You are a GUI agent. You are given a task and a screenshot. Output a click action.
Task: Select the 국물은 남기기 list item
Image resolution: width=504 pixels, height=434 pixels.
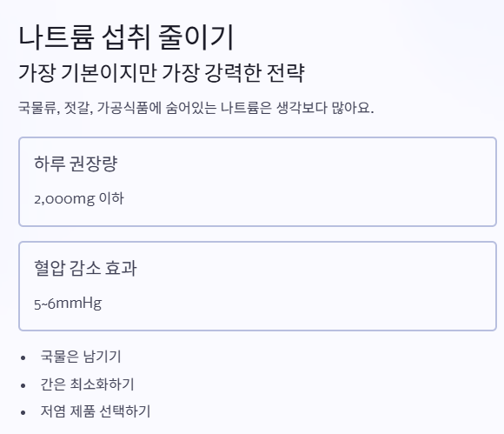click(81, 357)
